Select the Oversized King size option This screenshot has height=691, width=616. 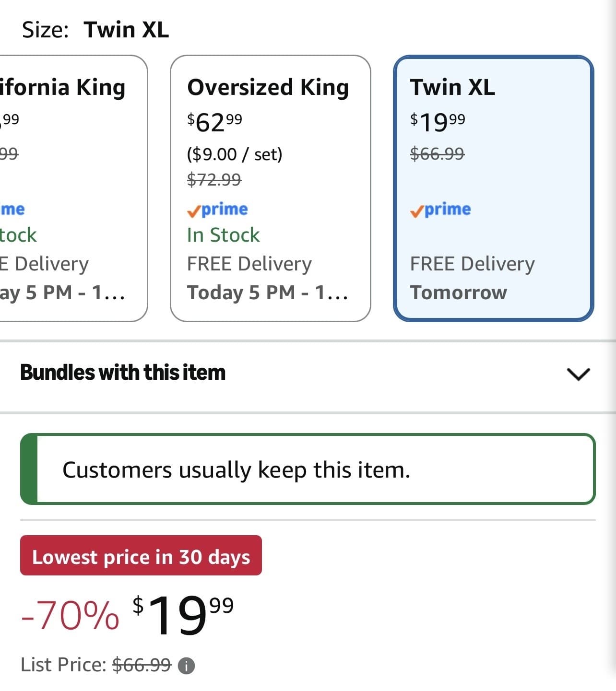click(x=270, y=188)
